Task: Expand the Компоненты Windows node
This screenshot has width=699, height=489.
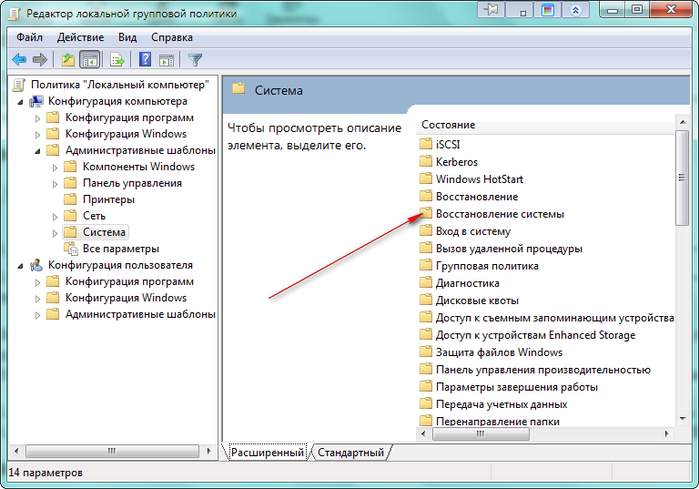Action: 55,168
